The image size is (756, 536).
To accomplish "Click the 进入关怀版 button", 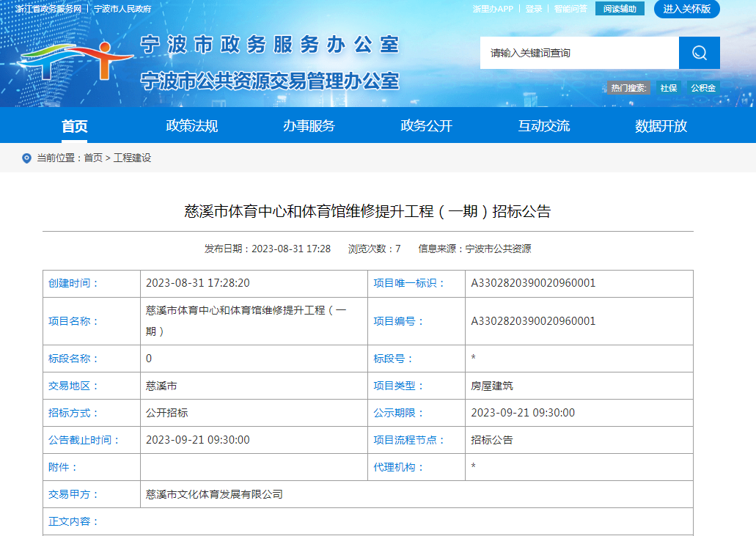I will click(686, 9).
